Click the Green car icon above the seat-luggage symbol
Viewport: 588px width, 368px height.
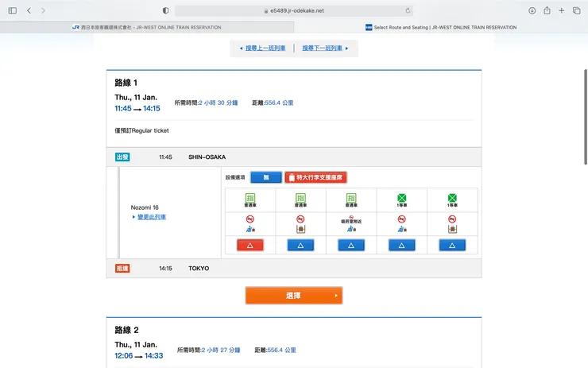[401, 198]
